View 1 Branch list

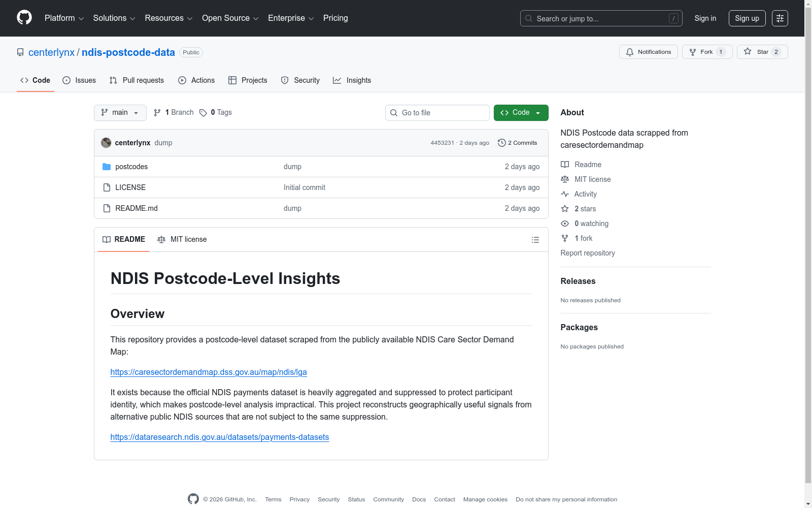174,112
